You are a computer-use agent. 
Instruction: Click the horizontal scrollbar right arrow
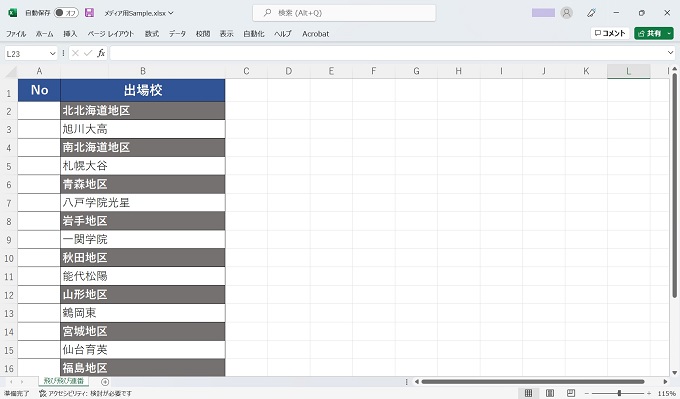(665, 382)
